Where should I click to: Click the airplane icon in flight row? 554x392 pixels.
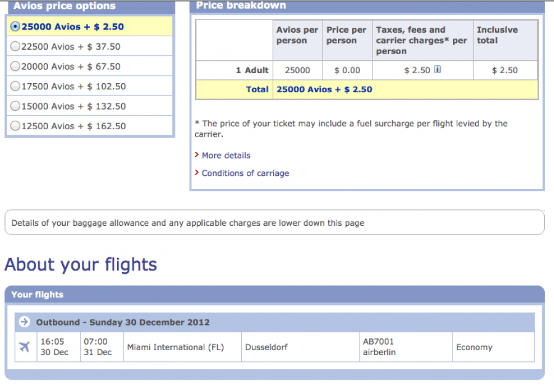point(25,347)
